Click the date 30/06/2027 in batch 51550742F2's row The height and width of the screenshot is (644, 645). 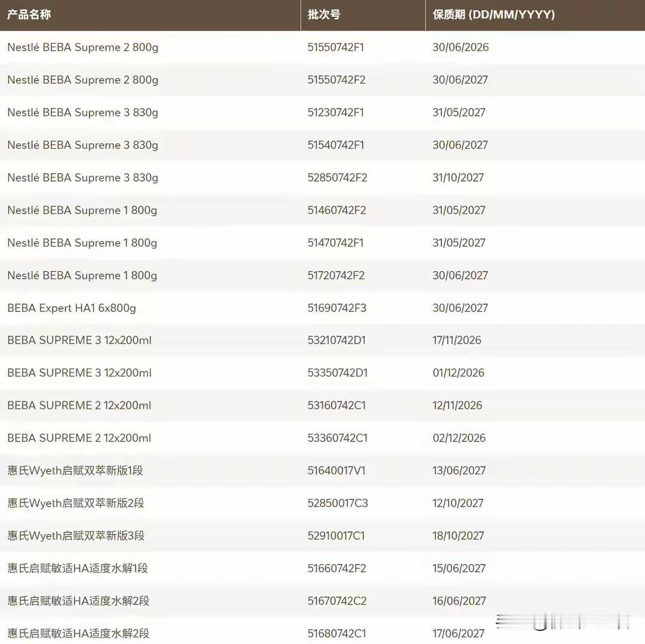pyautogui.click(x=460, y=80)
